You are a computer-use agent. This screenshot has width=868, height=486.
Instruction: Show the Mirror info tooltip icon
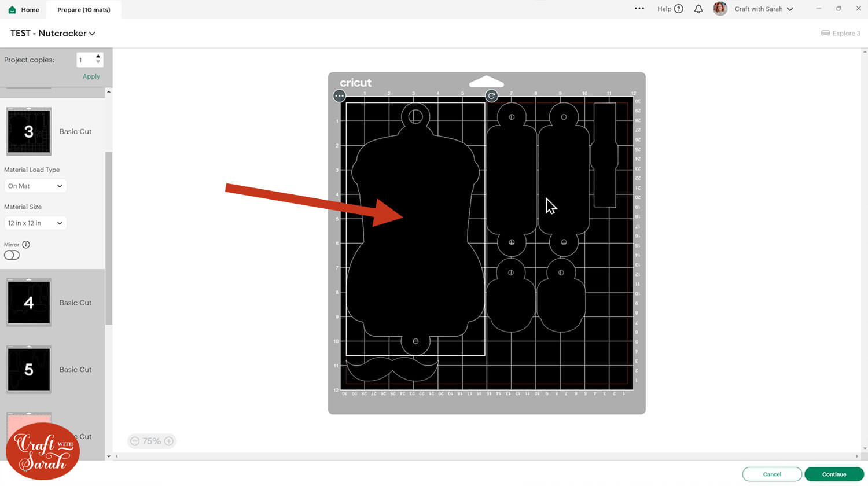[x=26, y=245]
